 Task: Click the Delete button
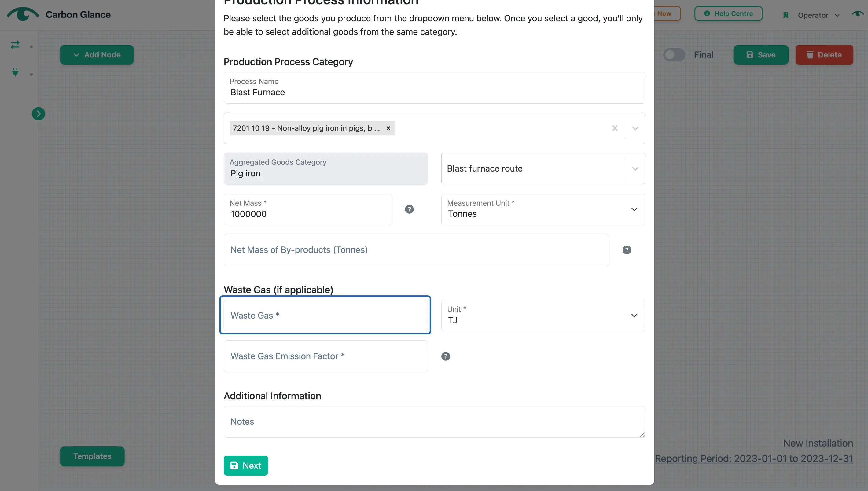(x=824, y=55)
